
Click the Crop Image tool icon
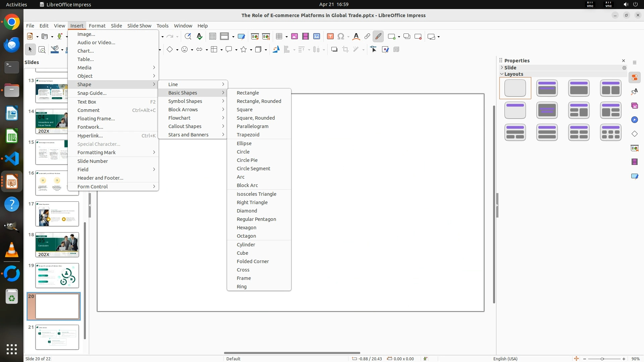pyautogui.click(x=345, y=50)
